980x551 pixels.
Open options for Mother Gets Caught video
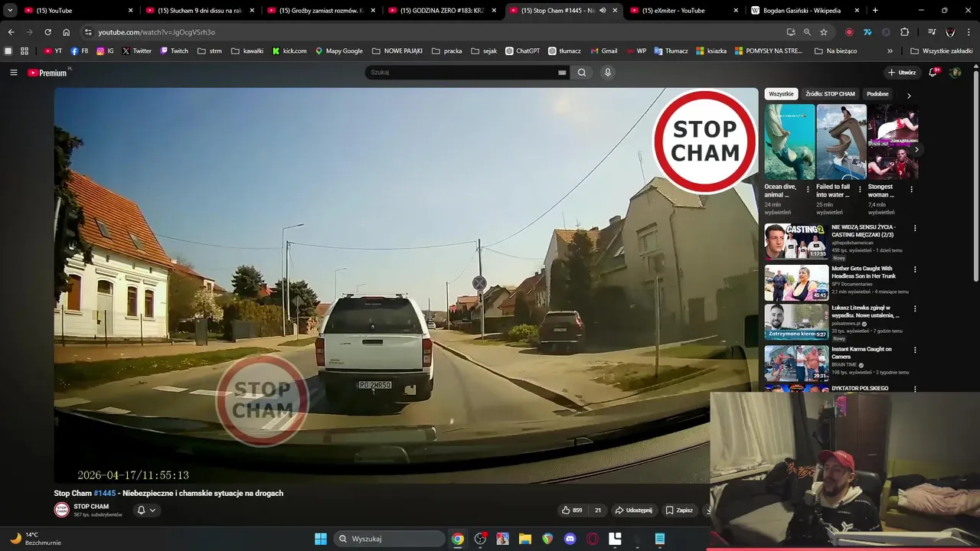pyautogui.click(x=915, y=269)
